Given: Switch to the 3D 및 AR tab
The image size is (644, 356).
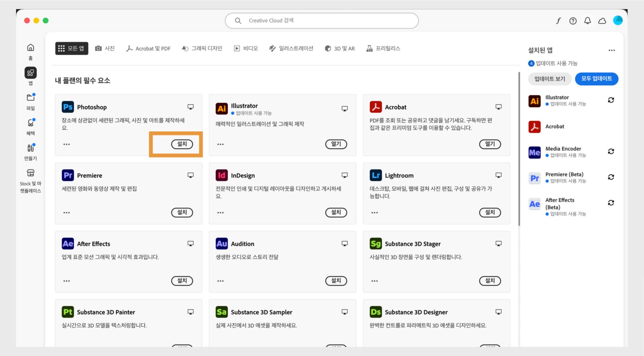Looking at the screenshot, I should click(340, 49).
